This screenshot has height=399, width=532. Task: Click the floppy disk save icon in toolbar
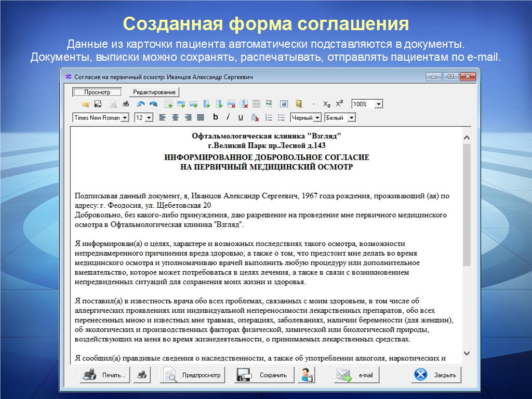[98, 104]
